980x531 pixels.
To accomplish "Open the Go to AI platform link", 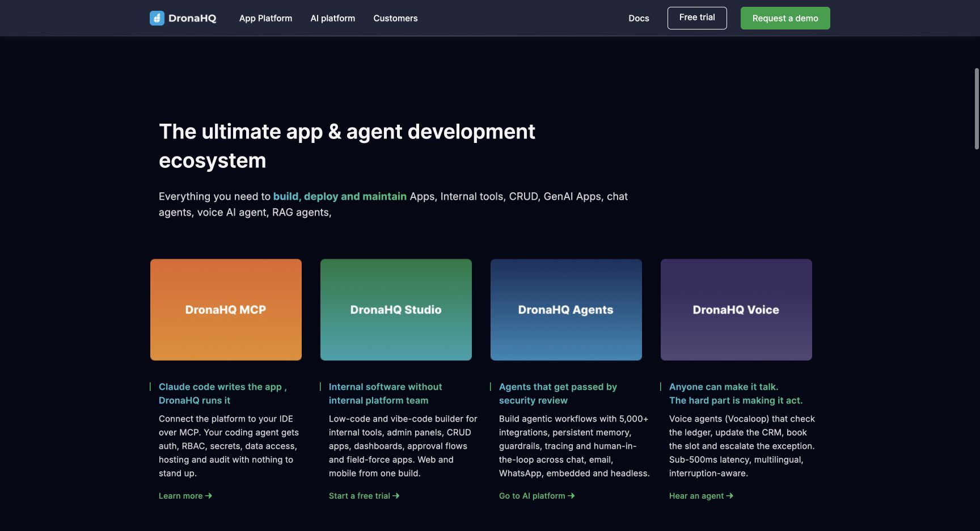I will click(x=537, y=496).
